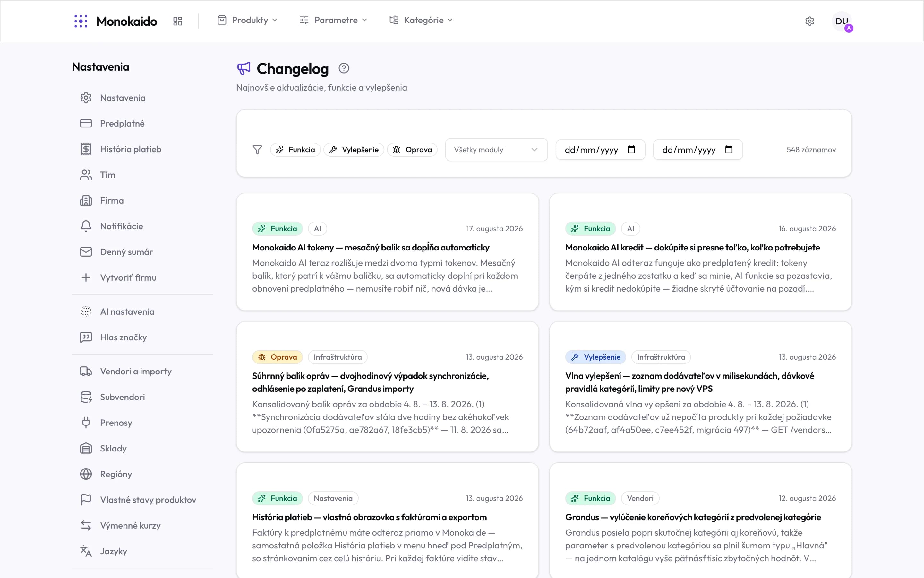Toggle the Vylepšenie filter chip
Screen dimensions: 924x578
354,150
